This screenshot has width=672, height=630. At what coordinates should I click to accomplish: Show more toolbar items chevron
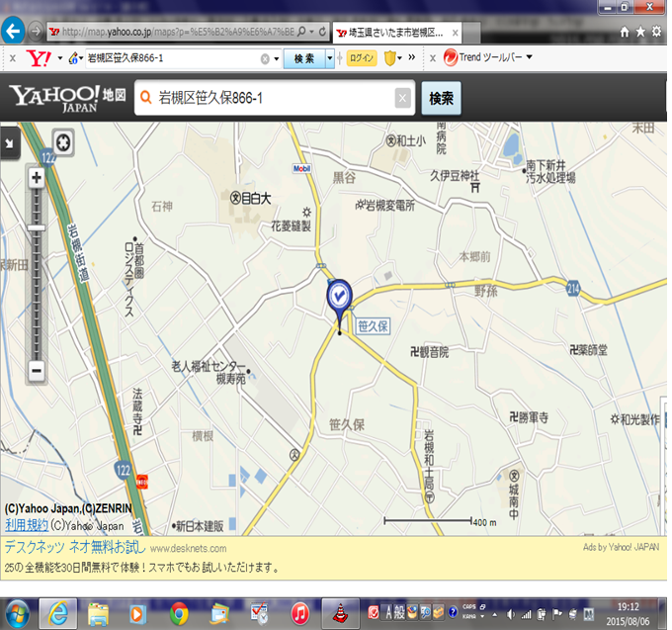point(412,57)
